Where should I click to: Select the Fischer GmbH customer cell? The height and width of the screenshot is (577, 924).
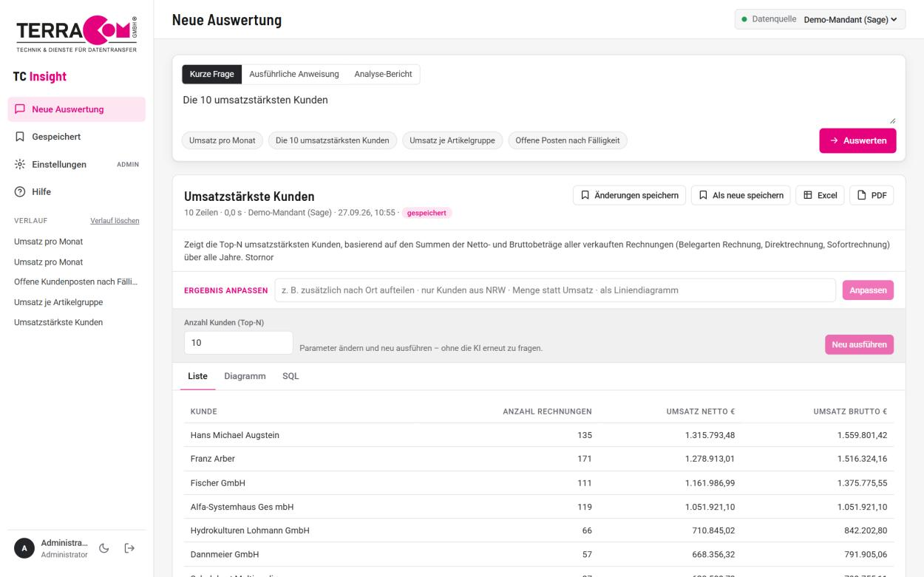[x=217, y=483]
